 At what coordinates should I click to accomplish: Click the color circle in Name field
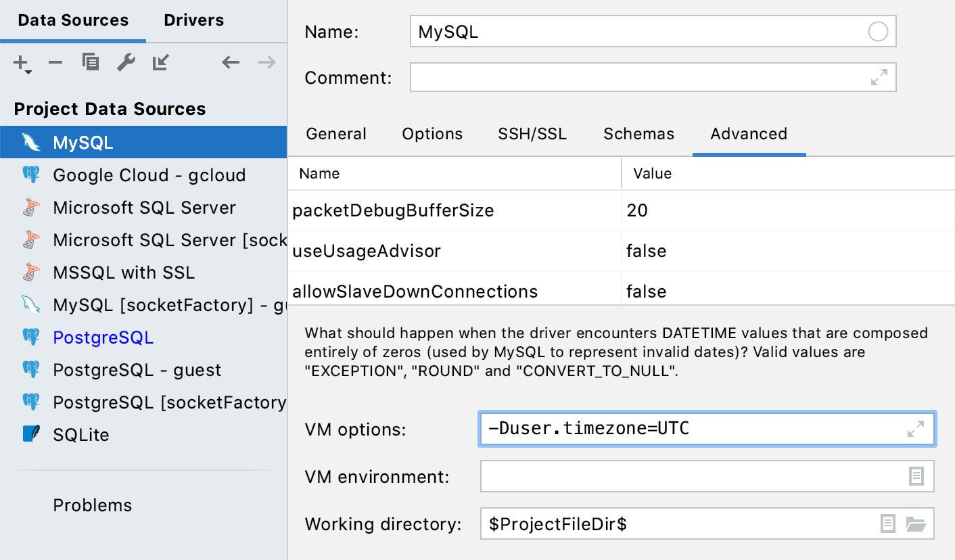877,32
